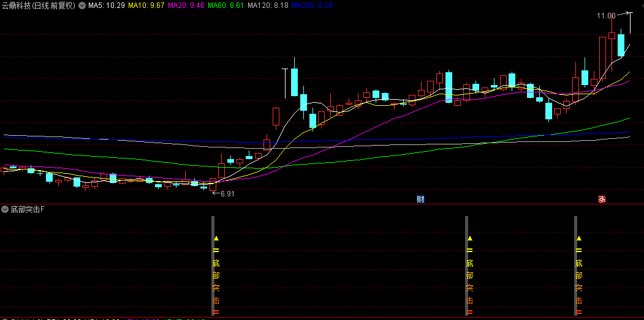Click the 11.00 high price label
The image size is (644, 320).
606,16
